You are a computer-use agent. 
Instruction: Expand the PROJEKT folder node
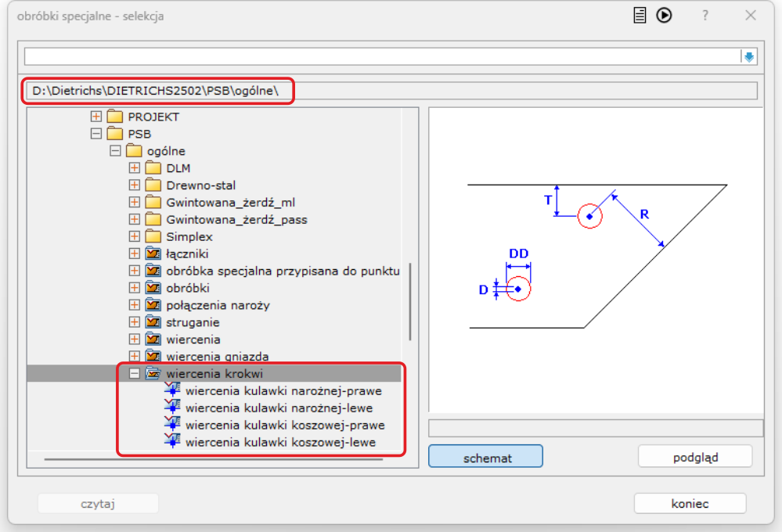[x=96, y=117]
